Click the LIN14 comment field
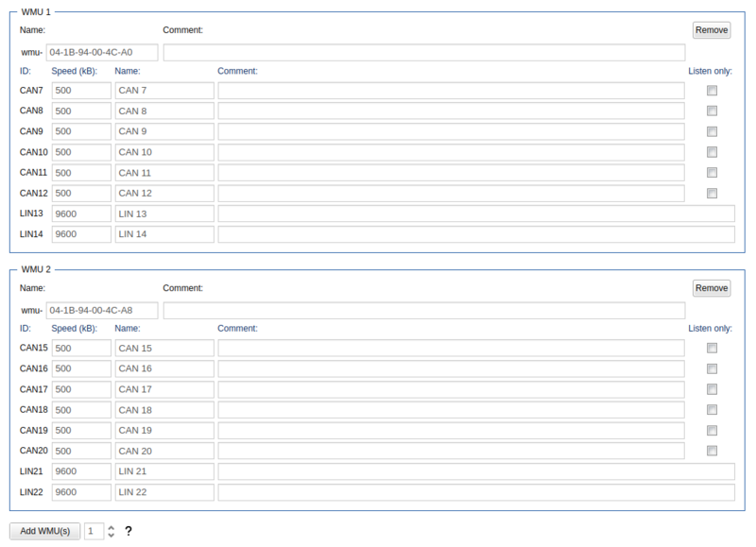The height and width of the screenshot is (547, 756). pyautogui.click(x=476, y=234)
